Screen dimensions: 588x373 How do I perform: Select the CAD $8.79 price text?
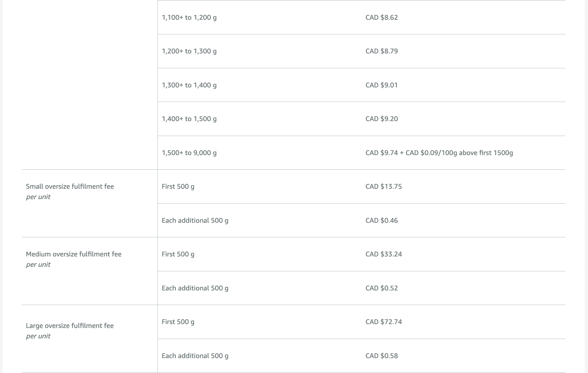pyautogui.click(x=382, y=51)
